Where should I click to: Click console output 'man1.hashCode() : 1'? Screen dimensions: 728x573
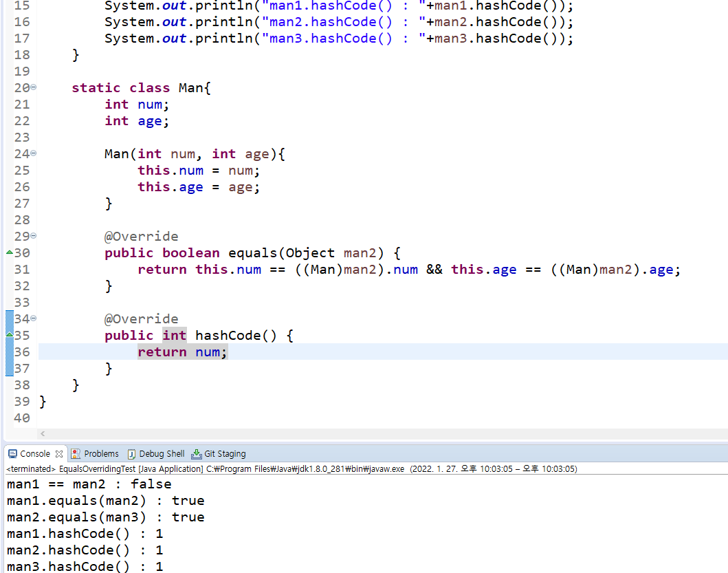point(85,534)
